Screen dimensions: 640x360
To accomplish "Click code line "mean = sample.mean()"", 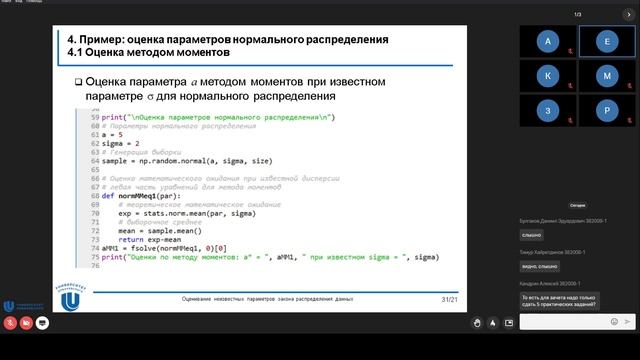I will 160,231.
